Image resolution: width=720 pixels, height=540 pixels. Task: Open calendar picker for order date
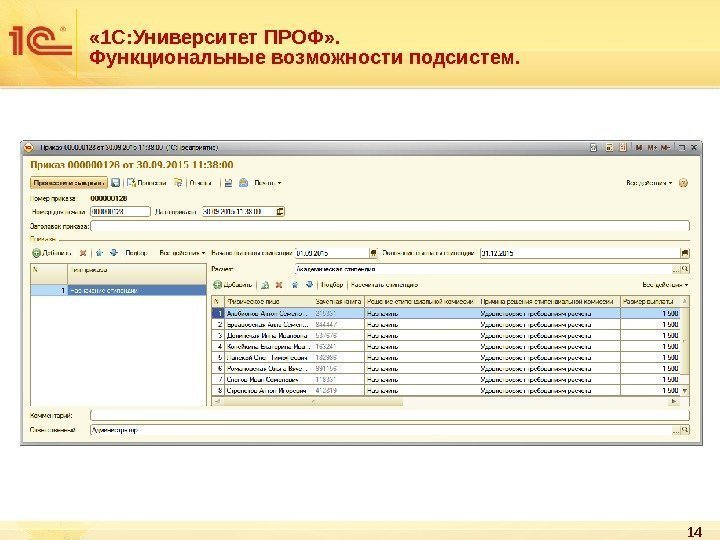pos(280,212)
